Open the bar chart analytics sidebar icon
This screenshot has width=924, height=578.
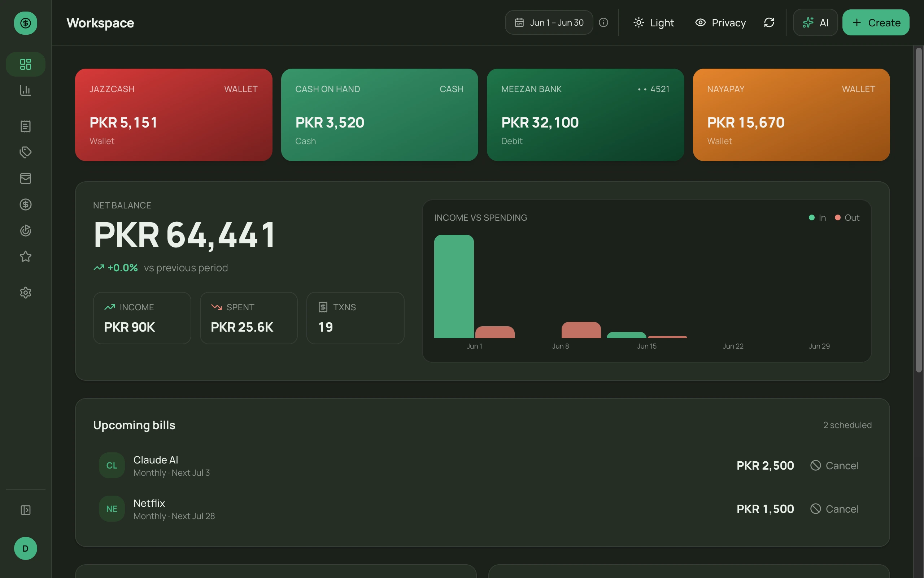[26, 90]
